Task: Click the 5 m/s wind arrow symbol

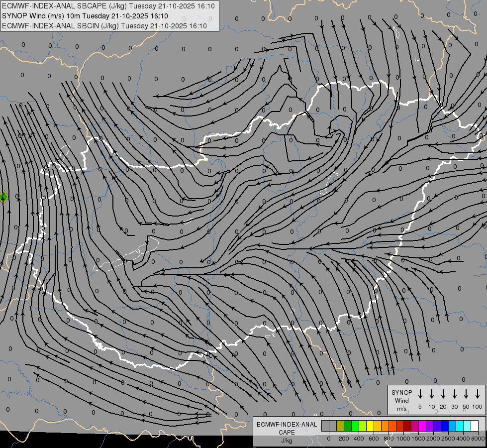Action: tap(420, 394)
